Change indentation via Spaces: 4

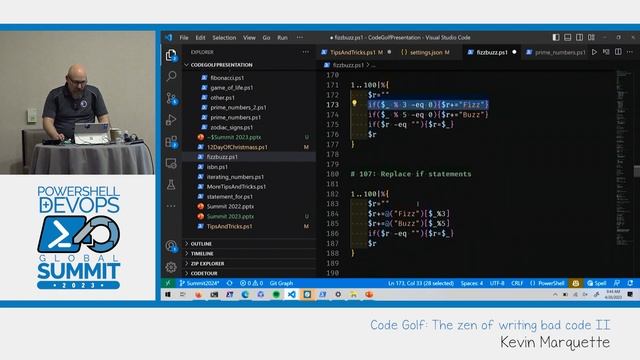pyautogui.click(x=472, y=283)
